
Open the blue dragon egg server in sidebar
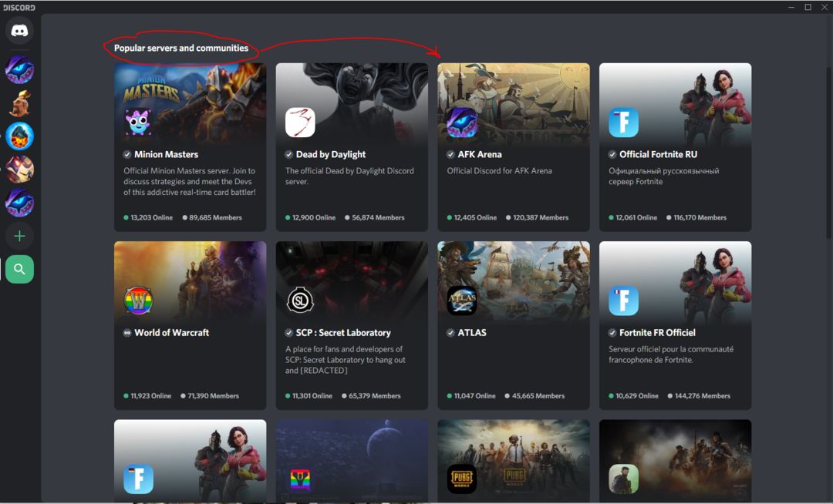point(19,136)
